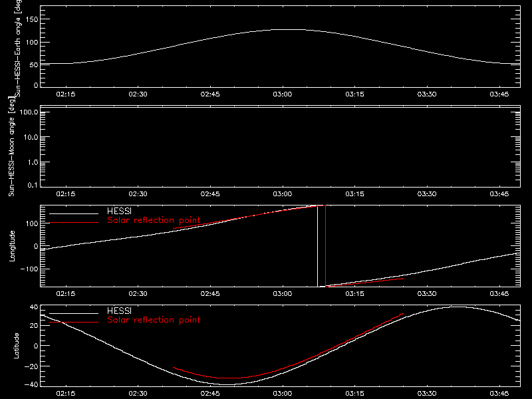Pick white HESSI legend line in Longitude plot
532x399 pixels.
tap(74, 213)
